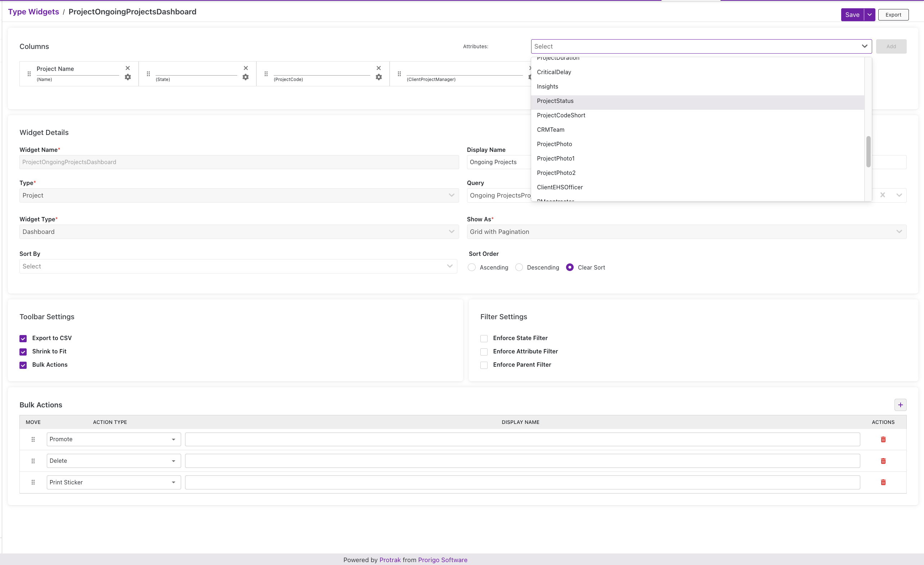Select Clear Sort option
This screenshot has height=565, width=924.
tap(570, 267)
